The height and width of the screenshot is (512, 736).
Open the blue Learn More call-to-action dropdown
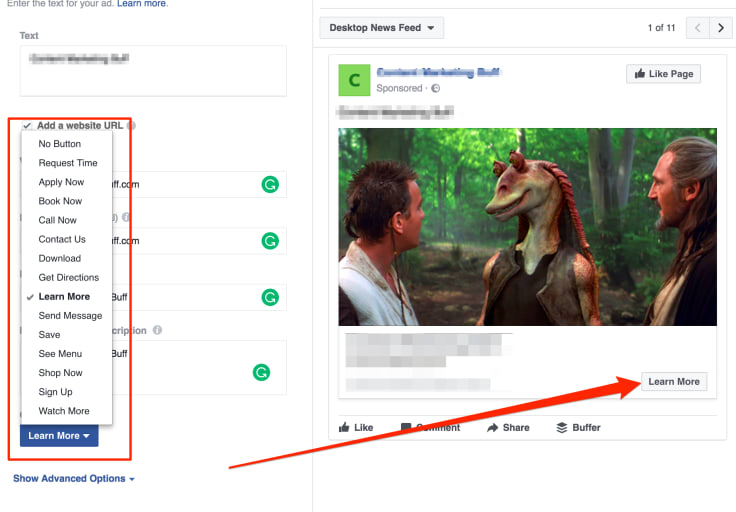(x=59, y=436)
